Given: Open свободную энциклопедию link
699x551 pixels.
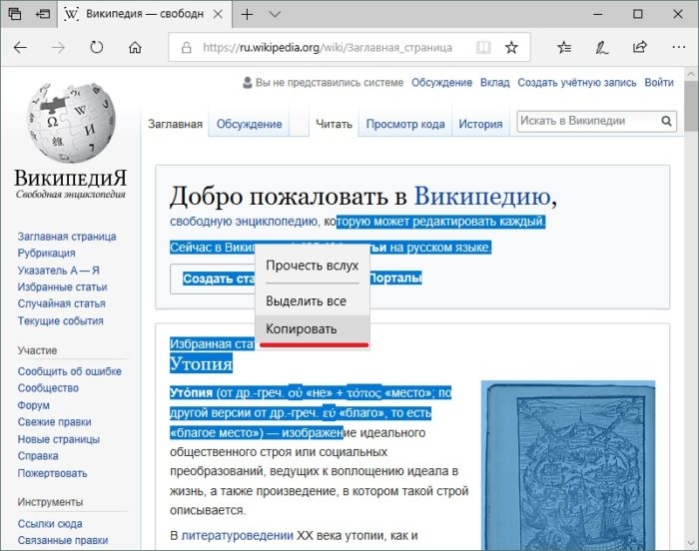Looking at the screenshot, I should (x=243, y=221).
